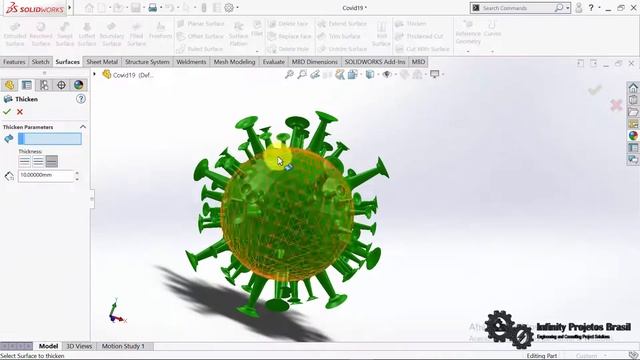Open the Model tab at bottom

[48, 346]
